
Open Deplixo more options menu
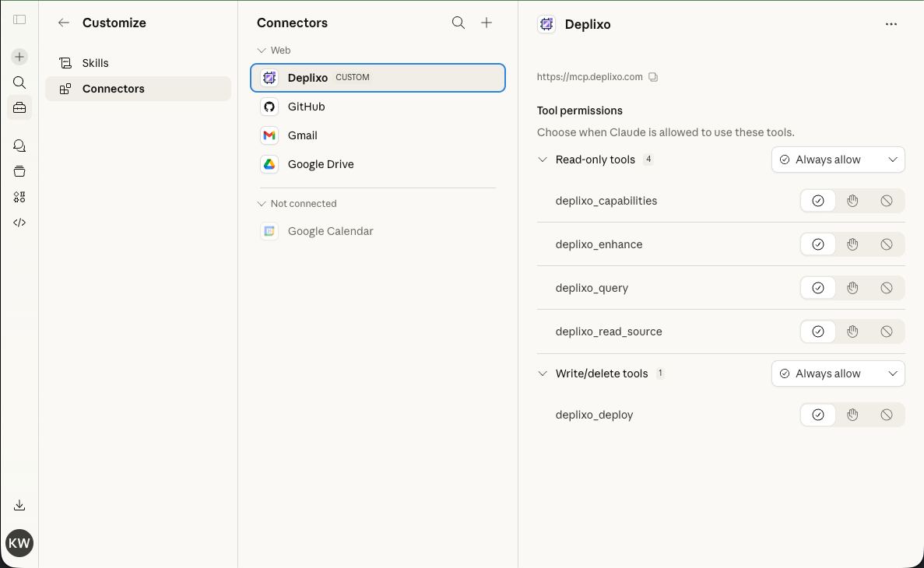(x=891, y=24)
